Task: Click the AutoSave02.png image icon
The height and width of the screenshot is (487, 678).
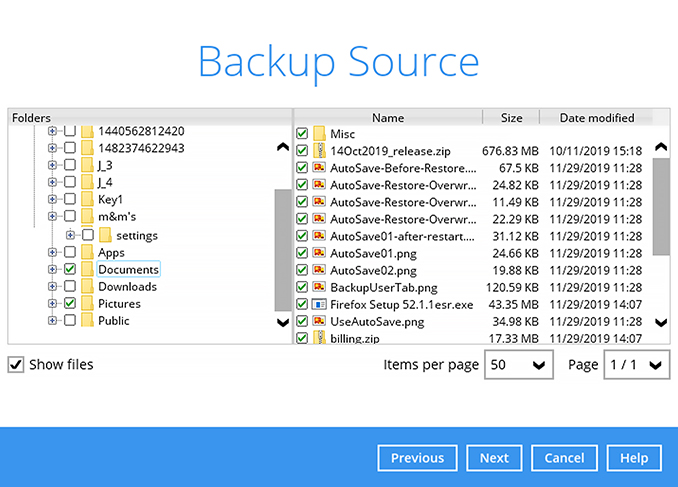Action: click(319, 270)
